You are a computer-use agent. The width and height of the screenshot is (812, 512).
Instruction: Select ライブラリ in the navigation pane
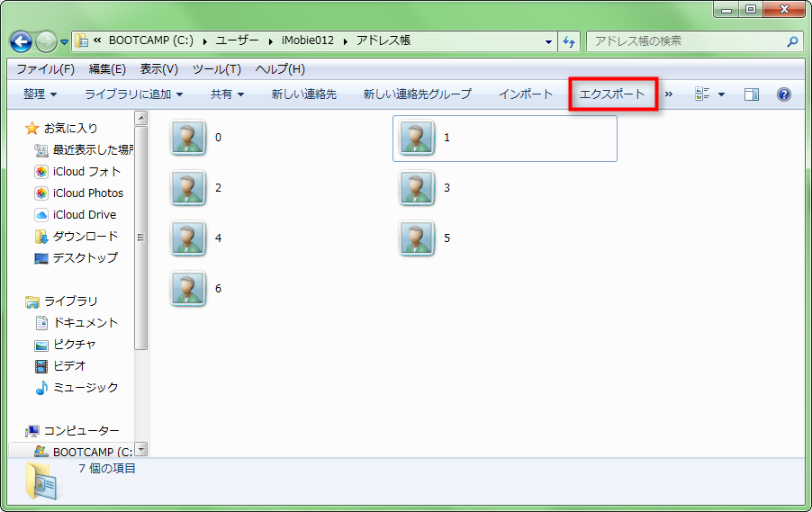[61, 301]
